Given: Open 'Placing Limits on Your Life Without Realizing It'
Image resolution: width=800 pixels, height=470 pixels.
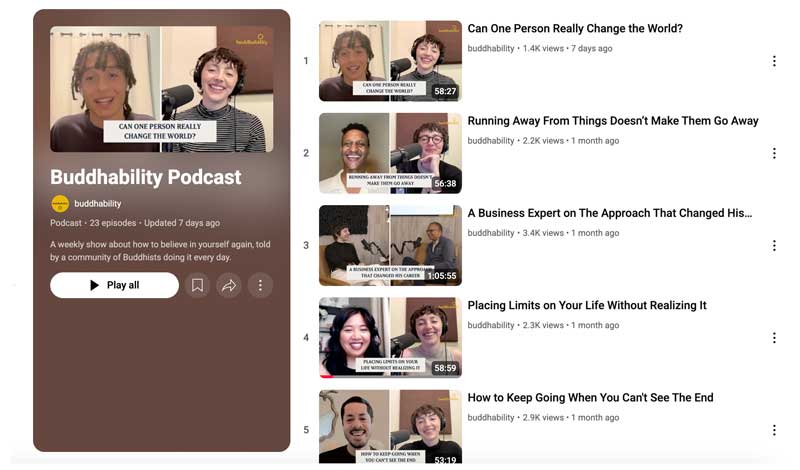Looking at the screenshot, I should pos(587,306).
